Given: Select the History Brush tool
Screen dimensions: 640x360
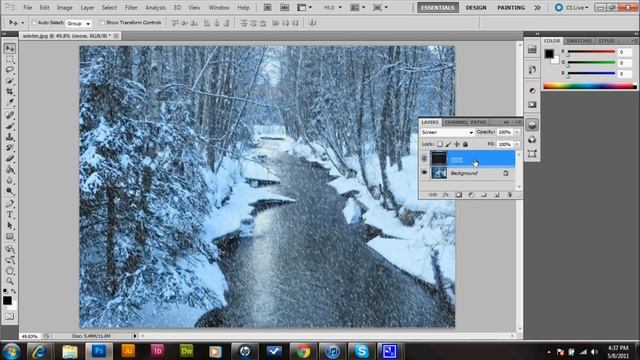Looking at the screenshot, I should pos(10,148).
